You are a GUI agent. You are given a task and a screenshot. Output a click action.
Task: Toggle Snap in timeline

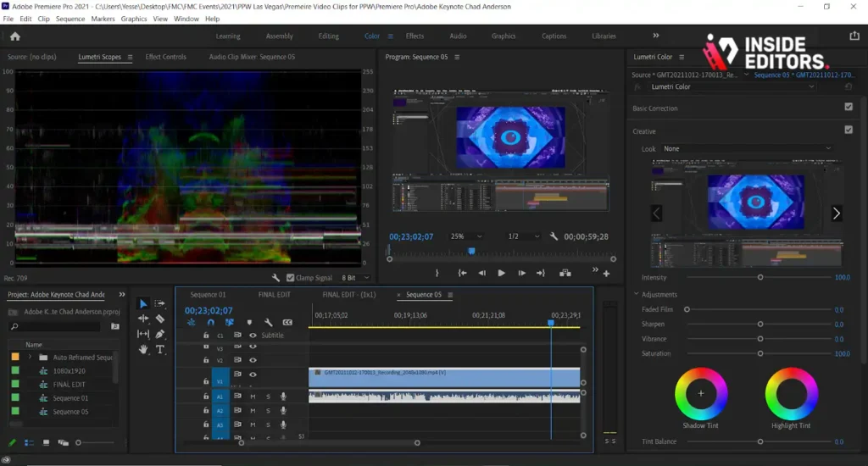click(210, 322)
